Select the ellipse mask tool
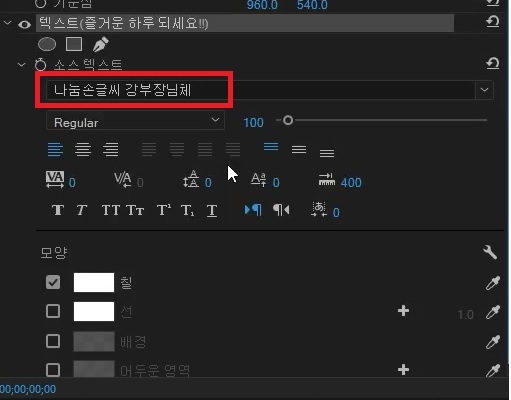The height and width of the screenshot is (400, 511). 47,44
